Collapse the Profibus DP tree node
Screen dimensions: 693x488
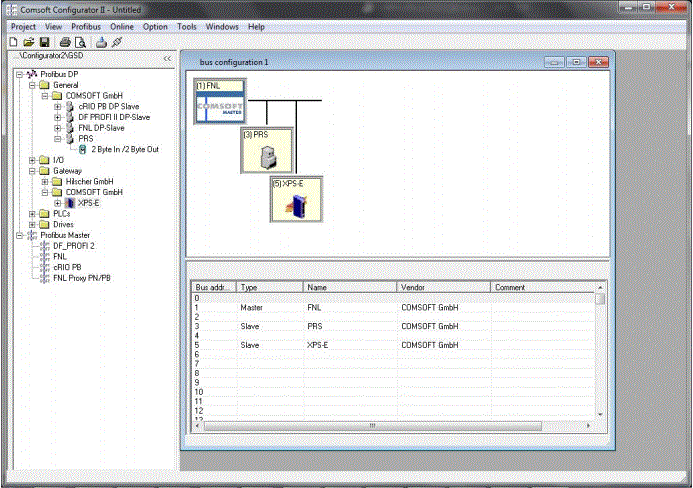(x=19, y=74)
